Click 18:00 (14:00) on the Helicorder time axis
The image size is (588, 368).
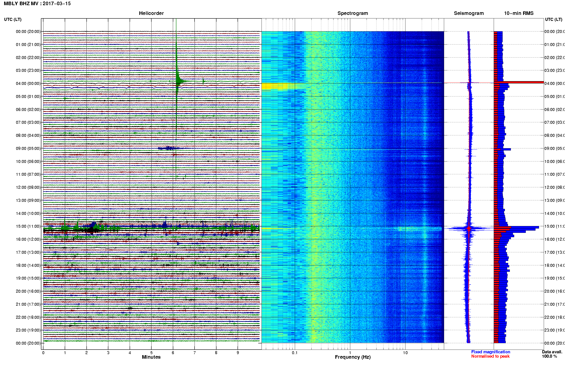pyautogui.click(x=28, y=266)
